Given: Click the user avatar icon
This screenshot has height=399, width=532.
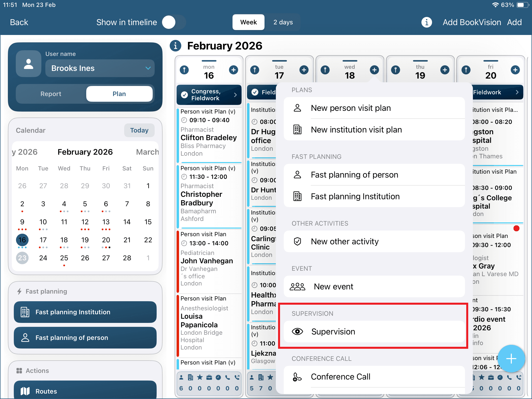Looking at the screenshot, I should click(x=29, y=64).
